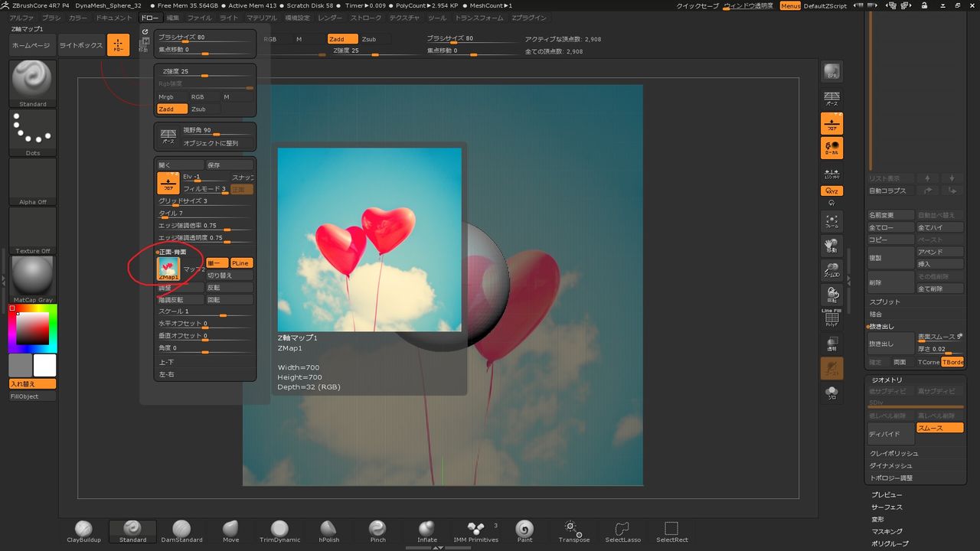Activate the Transpose tool

click(x=573, y=532)
